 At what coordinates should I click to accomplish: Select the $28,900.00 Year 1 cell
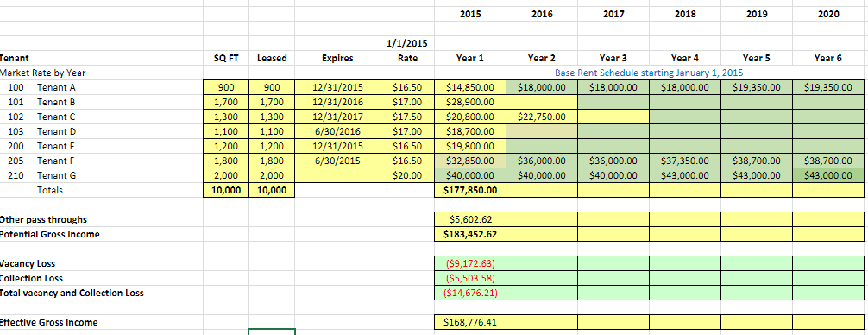(x=470, y=102)
